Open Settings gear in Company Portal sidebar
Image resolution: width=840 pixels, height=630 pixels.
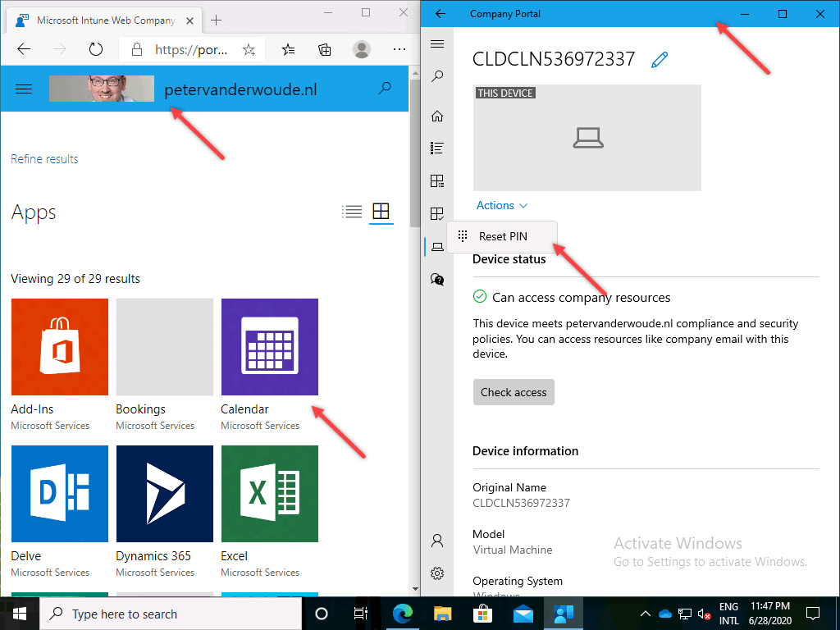[x=437, y=573]
